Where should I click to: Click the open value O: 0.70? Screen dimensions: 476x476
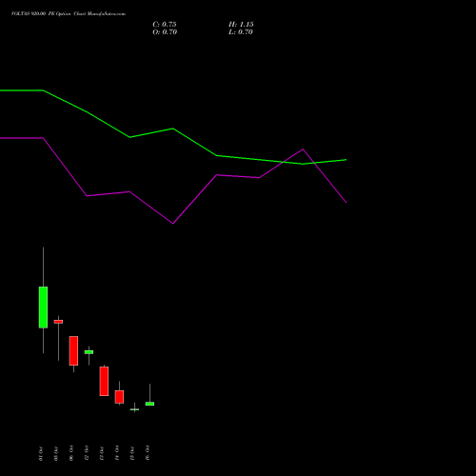(165, 32)
